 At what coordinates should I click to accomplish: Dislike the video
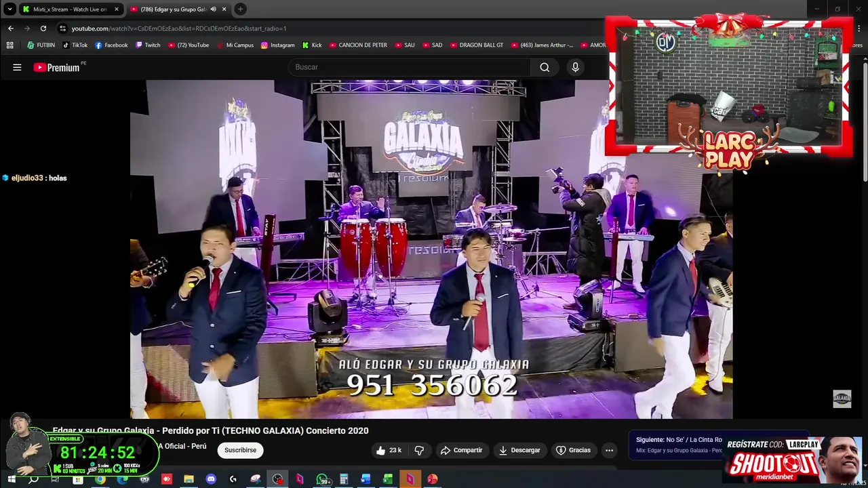pyautogui.click(x=419, y=450)
